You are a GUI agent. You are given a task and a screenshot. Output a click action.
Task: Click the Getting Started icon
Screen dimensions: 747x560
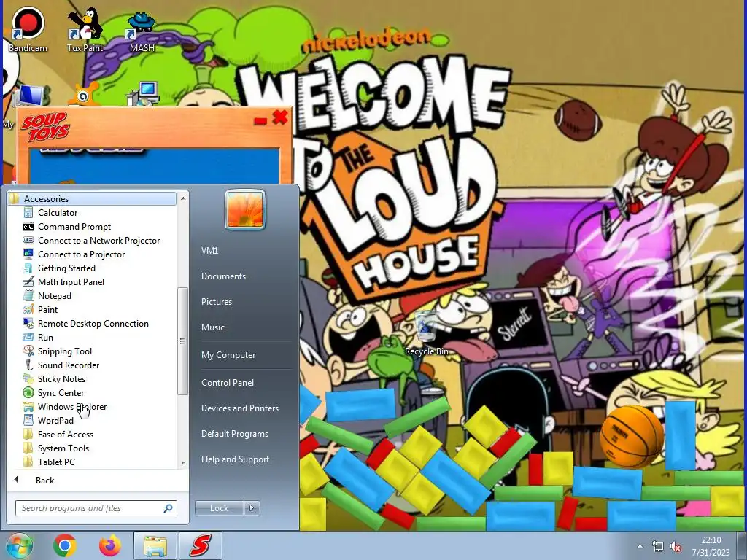tap(28, 268)
